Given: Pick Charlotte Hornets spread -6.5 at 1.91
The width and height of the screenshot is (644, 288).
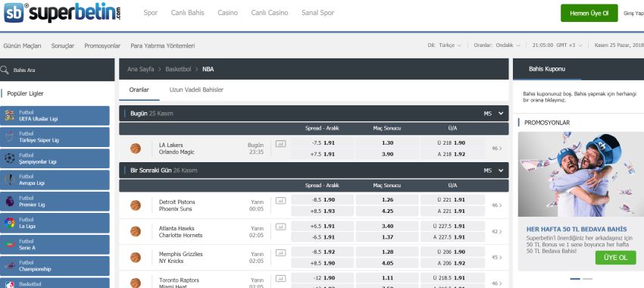Looking at the screenshot, I should pos(323,237).
